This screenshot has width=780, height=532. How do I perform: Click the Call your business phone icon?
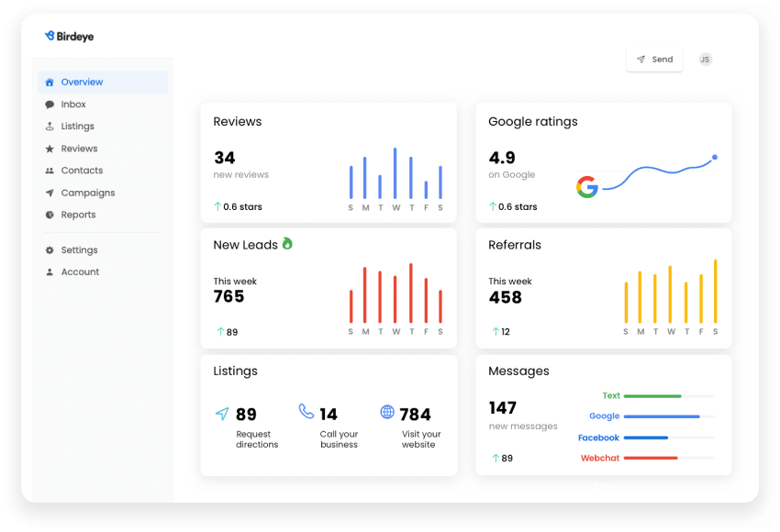pos(306,411)
